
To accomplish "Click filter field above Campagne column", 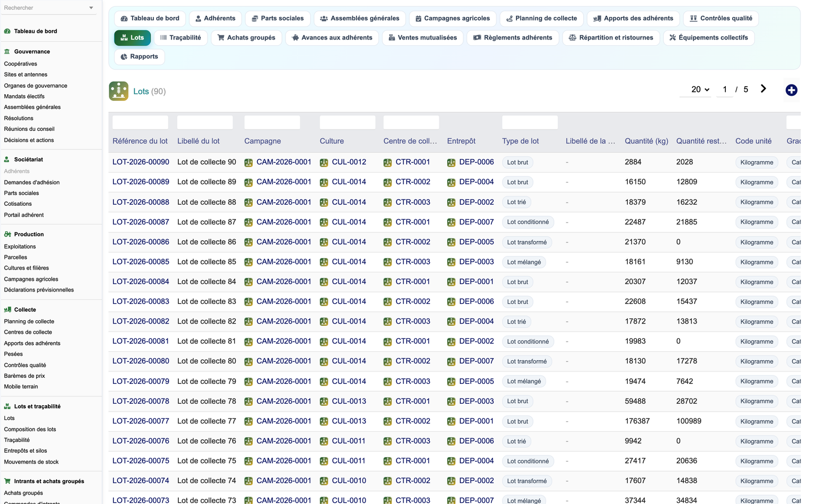I will 272,122.
